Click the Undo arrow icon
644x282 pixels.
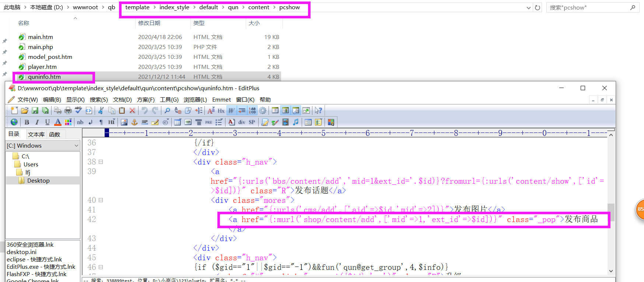(144, 110)
